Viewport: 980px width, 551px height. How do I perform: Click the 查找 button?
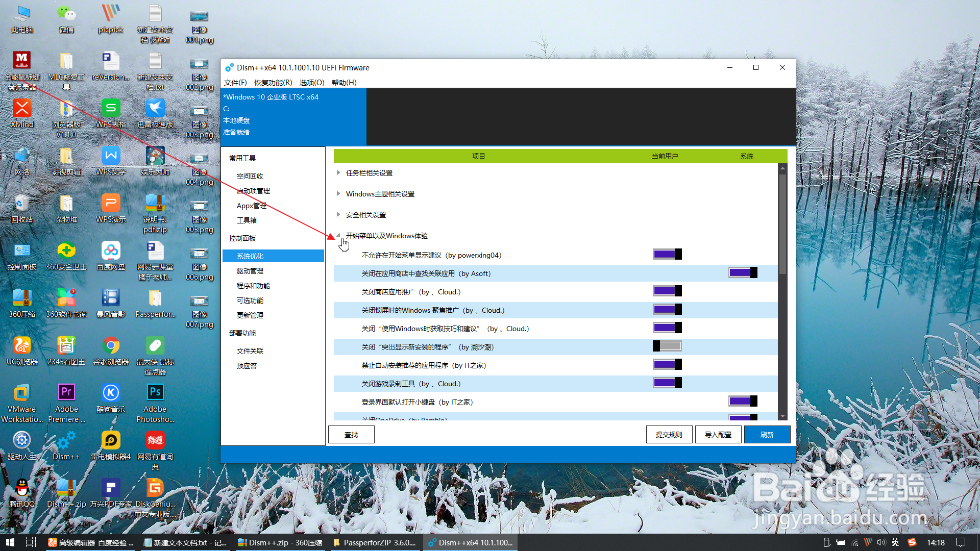(x=351, y=434)
